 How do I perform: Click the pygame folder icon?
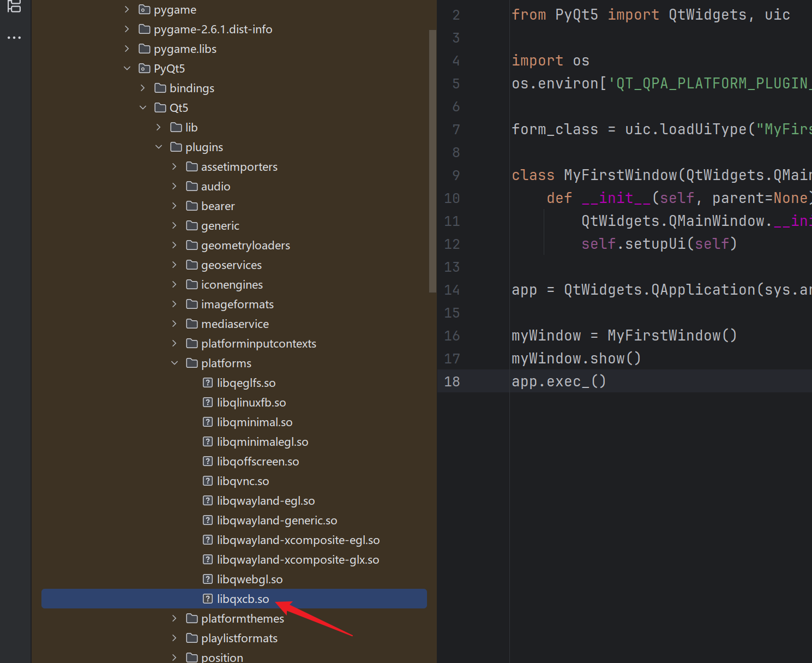tap(145, 9)
